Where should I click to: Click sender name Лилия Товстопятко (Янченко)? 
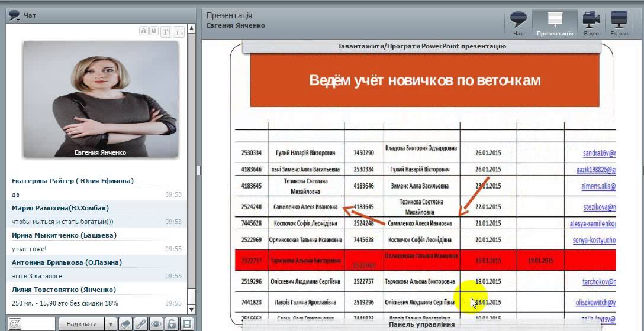pos(64,290)
